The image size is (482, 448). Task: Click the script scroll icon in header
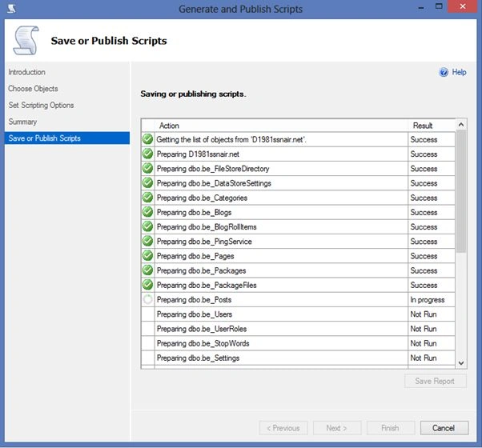pos(26,41)
